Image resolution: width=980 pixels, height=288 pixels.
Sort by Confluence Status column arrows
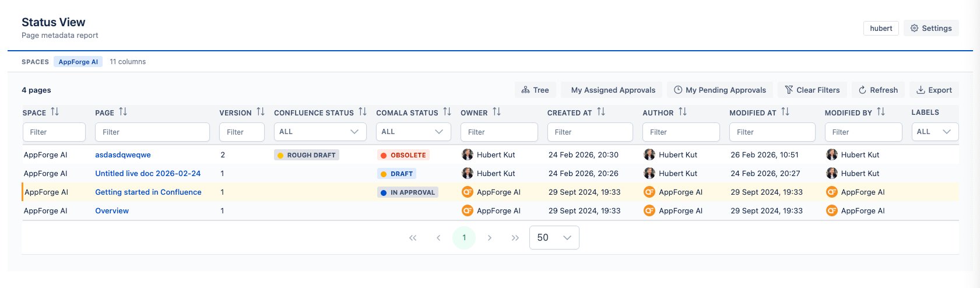click(x=363, y=112)
